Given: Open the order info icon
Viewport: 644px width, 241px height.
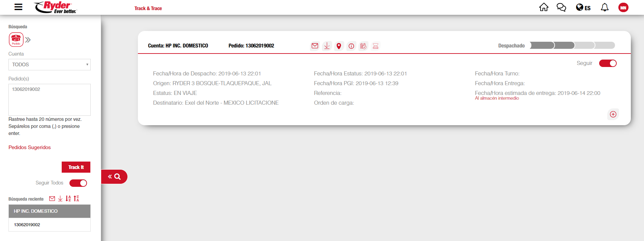Looking at the screenshot, I should (351, 46).
